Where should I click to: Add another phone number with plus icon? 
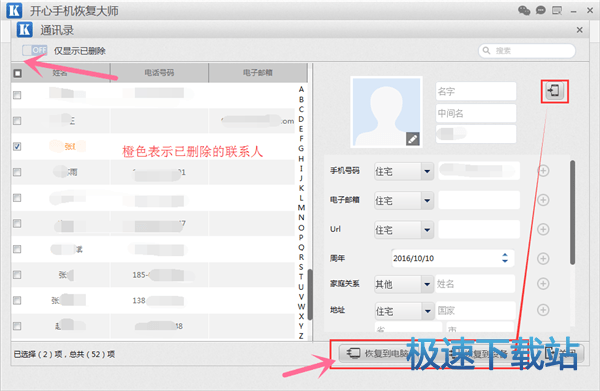pos(543,171)
